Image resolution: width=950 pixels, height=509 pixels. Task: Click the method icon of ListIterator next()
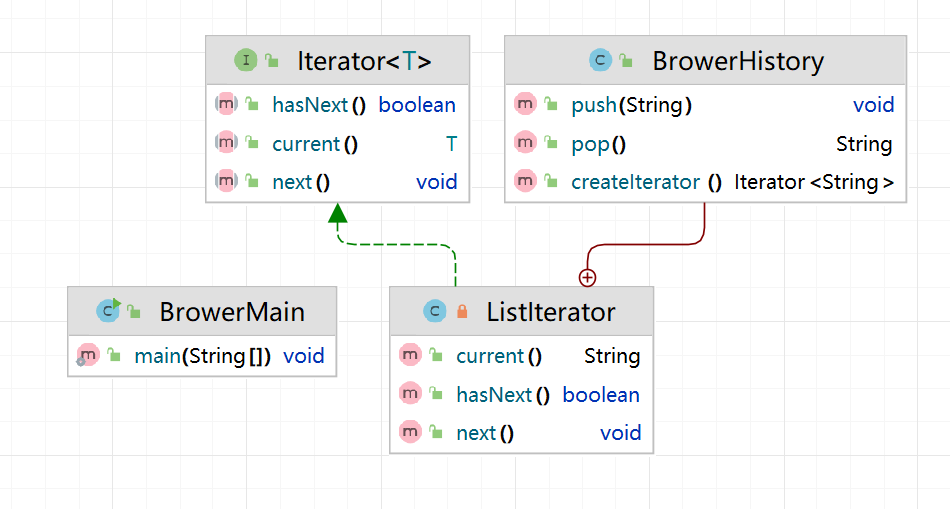coord(410,432)
